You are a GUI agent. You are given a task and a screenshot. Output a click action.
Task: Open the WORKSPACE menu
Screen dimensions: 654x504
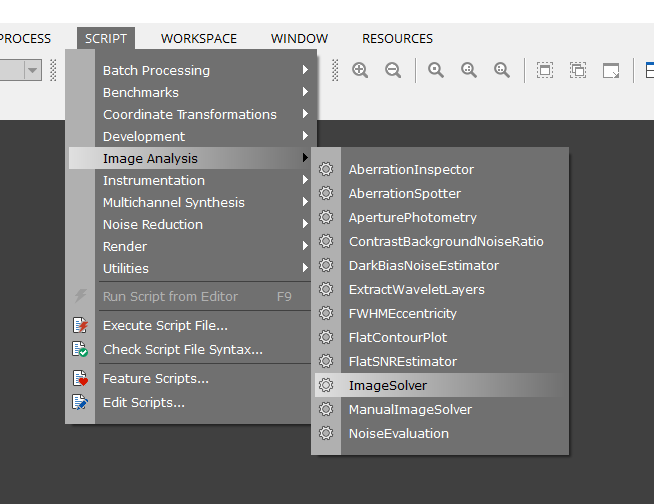coord(199,39)
